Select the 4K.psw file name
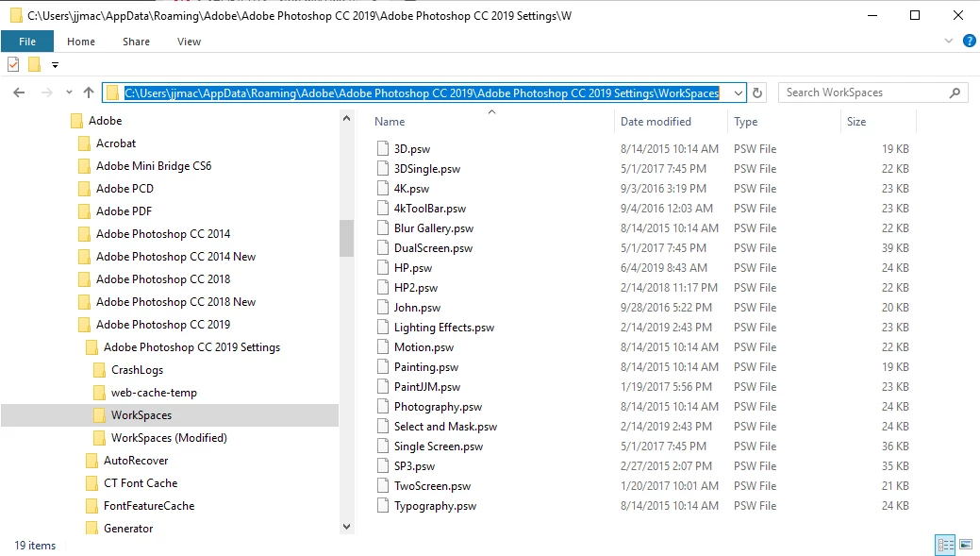Image resolution: width=980 pixels, height=556 pixels. pos(411,189)
